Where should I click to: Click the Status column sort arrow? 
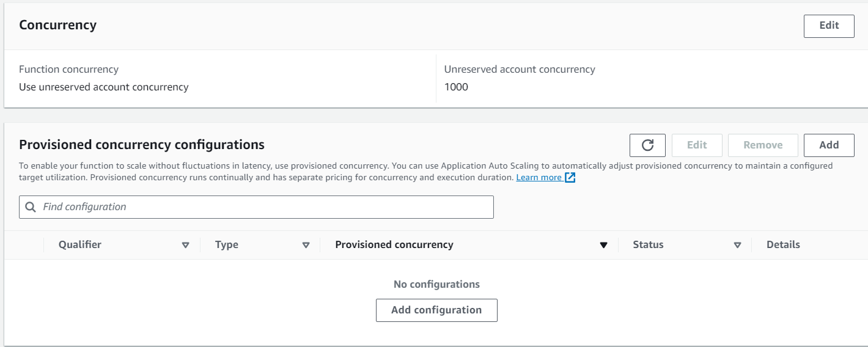pyautogui.click(x=737, y=245)
